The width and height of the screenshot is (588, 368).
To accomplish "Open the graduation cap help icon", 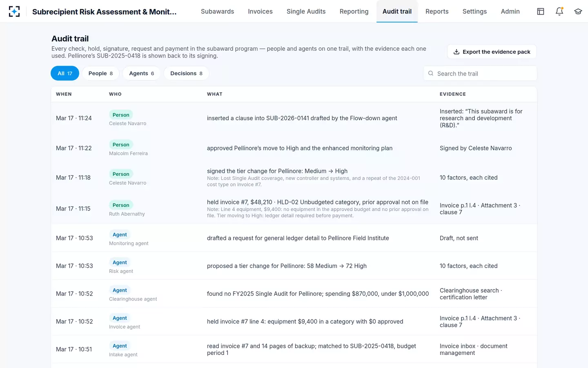I will (x=578, y=11).
